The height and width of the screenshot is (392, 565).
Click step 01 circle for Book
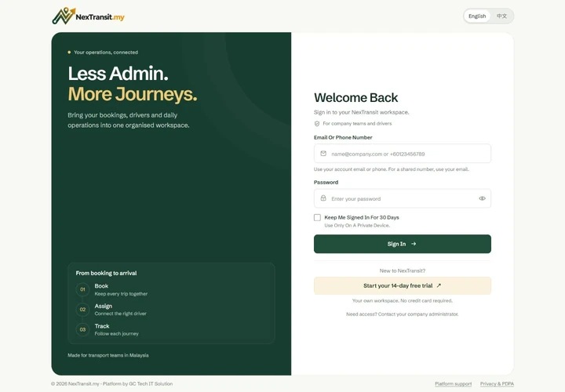coord(82,289)
